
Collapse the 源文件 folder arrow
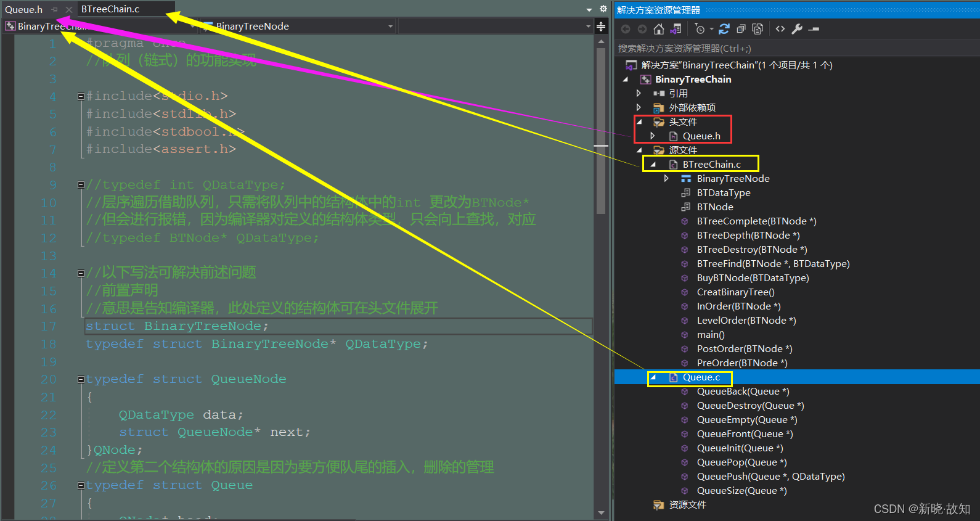tap(640, 150)
